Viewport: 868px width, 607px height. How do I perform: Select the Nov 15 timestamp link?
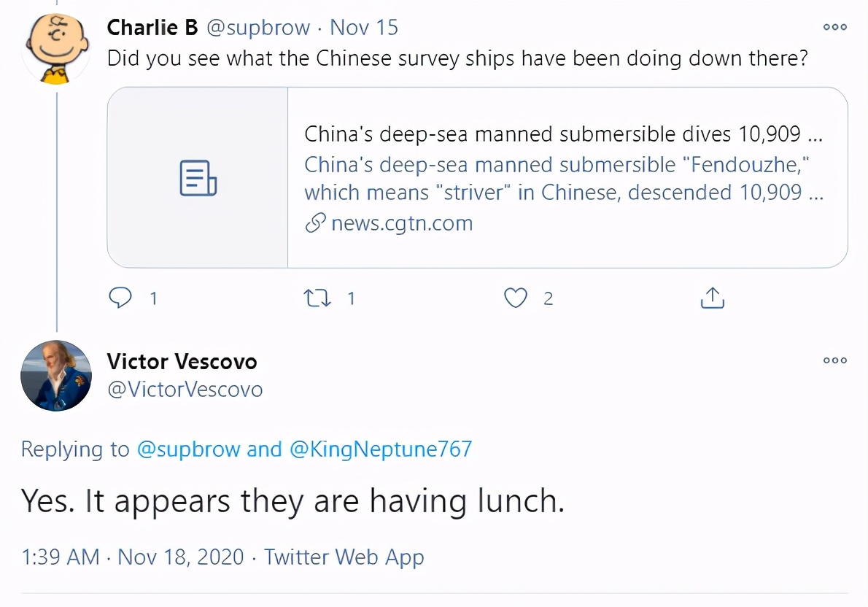point(363,27)
